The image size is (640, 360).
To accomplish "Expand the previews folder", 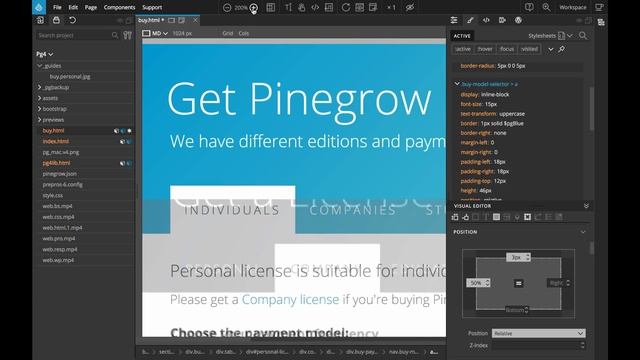I will point(40,120).
